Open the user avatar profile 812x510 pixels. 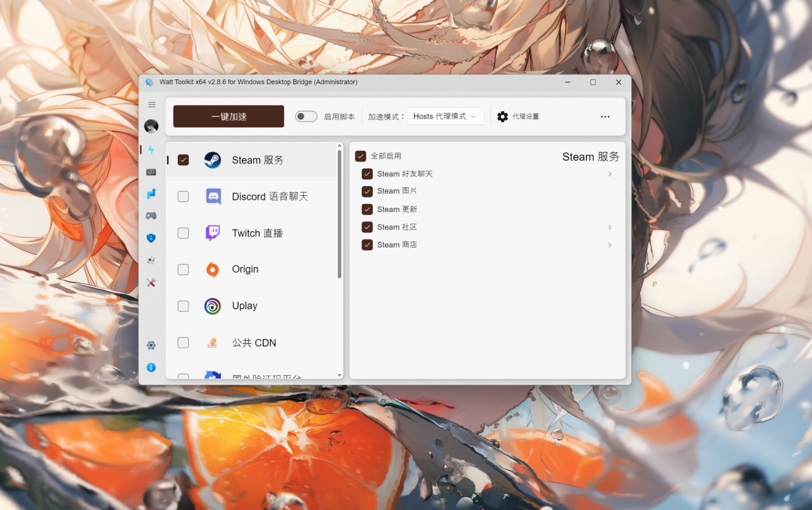click(x=152, y=126)
